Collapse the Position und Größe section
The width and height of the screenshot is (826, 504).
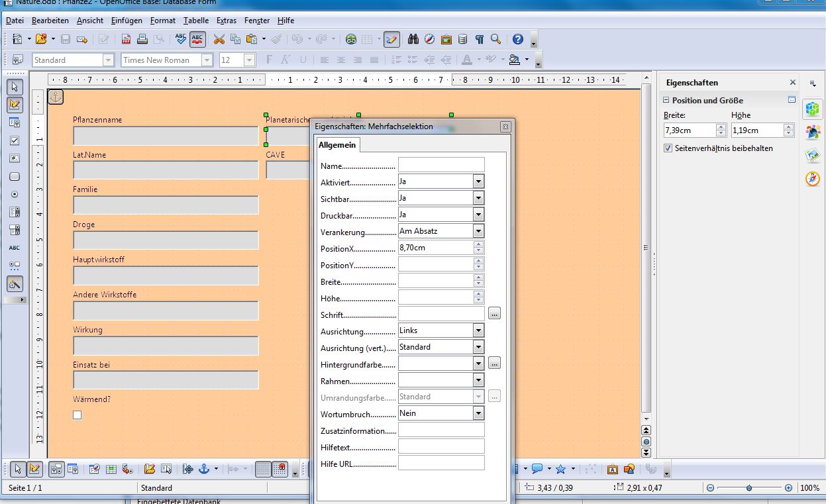[x=666, y=101]
